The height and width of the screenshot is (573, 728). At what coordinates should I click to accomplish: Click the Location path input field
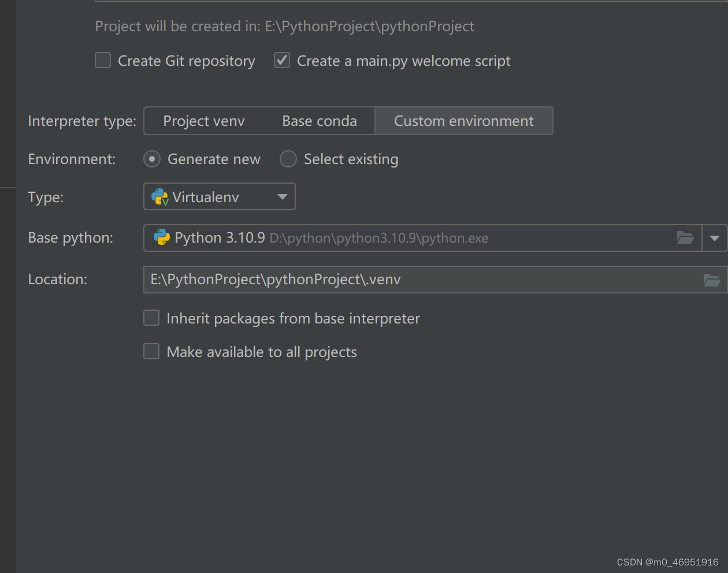coord(347,280)
